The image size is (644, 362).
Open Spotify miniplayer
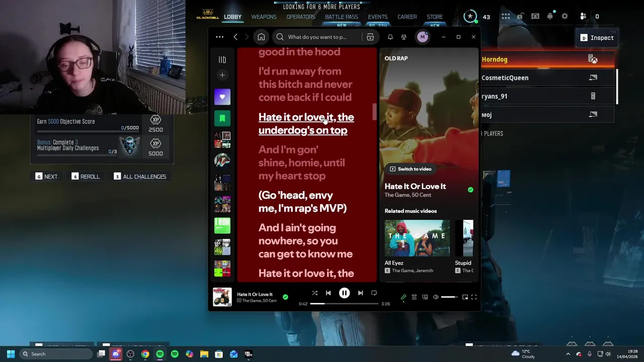point(465,297)
